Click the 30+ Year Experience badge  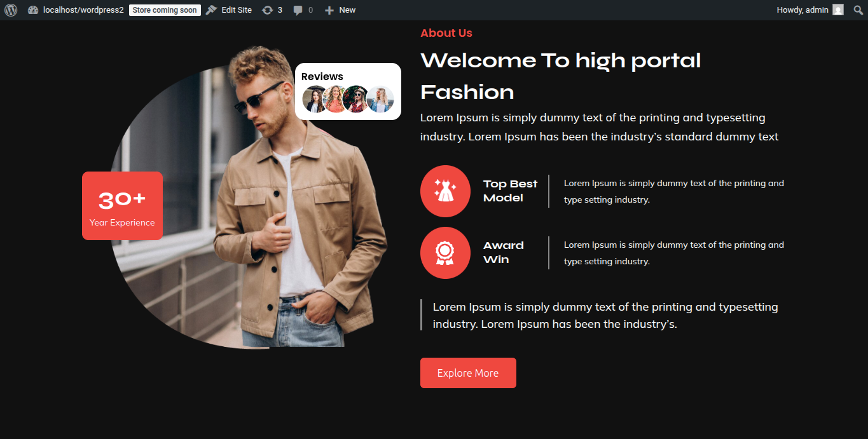tap(122, 206)
